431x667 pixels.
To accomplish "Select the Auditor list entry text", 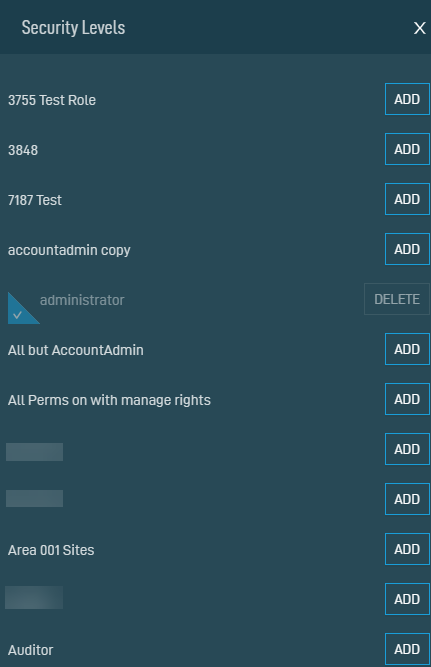I will [31, 650].
